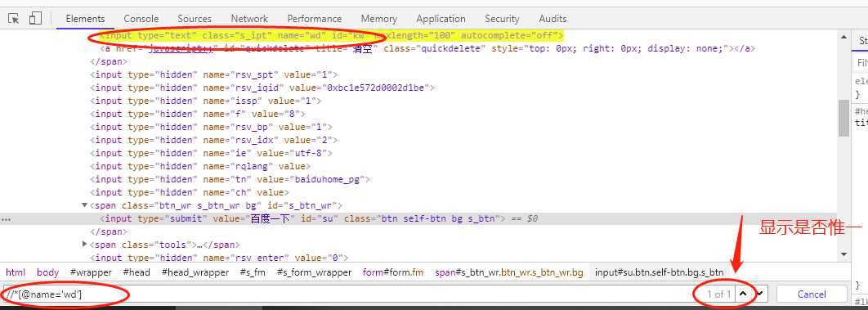
Task: Toggle the device toolbar icon
Action: pos(35,18)
